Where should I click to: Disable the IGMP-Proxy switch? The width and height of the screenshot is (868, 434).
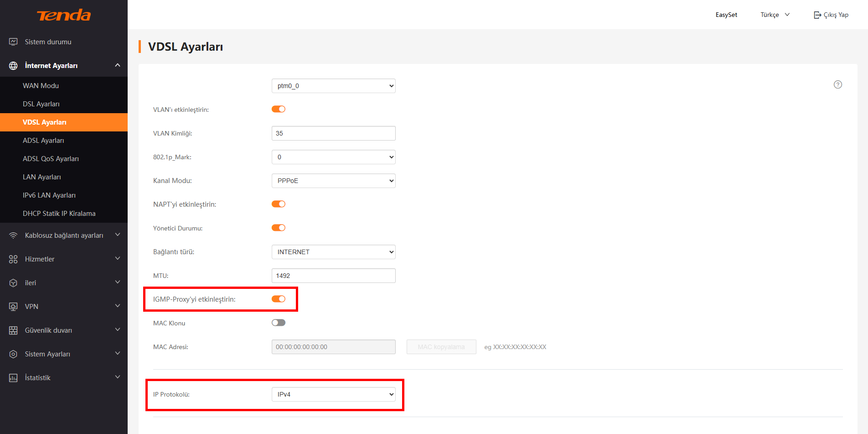[x=279, y=299]
